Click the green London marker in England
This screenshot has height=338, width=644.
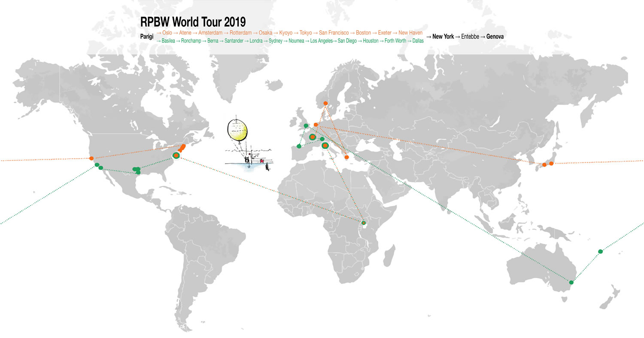(306, 126)
